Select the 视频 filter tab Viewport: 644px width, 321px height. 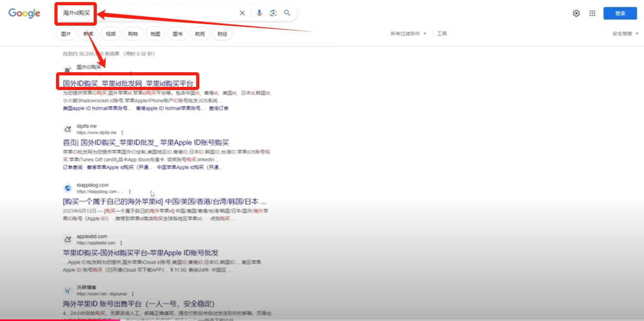[110, 34]
